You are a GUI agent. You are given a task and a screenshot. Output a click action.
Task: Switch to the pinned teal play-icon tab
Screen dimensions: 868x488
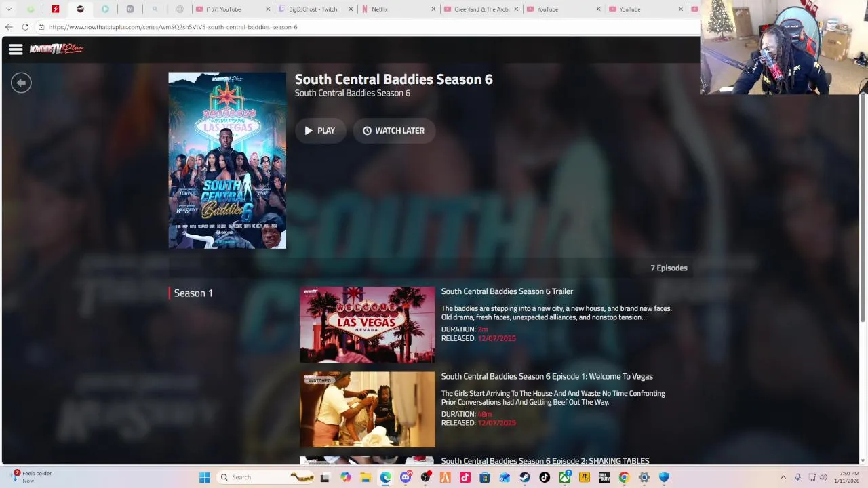click(105, 9)
